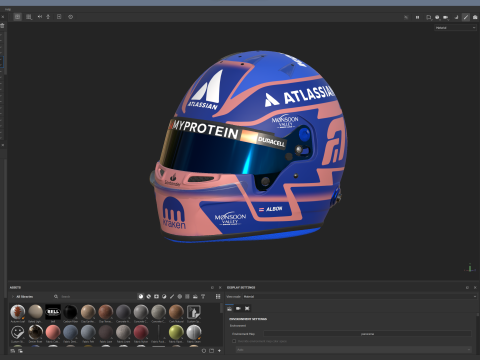Select the Bell logo asset thumbnail
This screenshot has height=360, width=480.
(x=53, y=312)
